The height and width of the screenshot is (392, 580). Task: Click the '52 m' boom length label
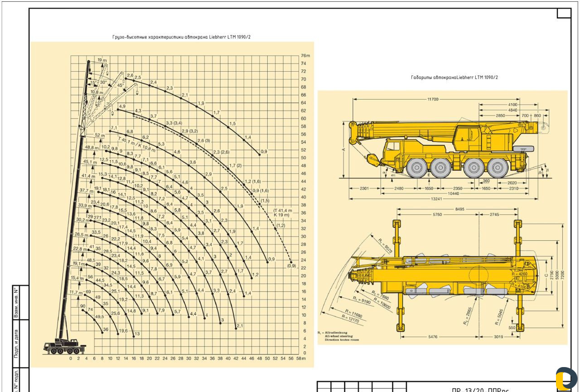[x=100, y=136]
